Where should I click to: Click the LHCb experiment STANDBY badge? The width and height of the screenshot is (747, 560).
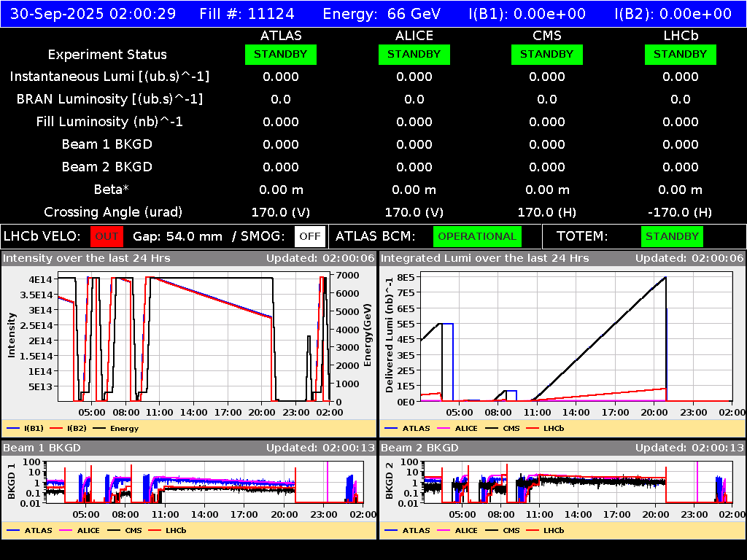click(x=680, y=55)
